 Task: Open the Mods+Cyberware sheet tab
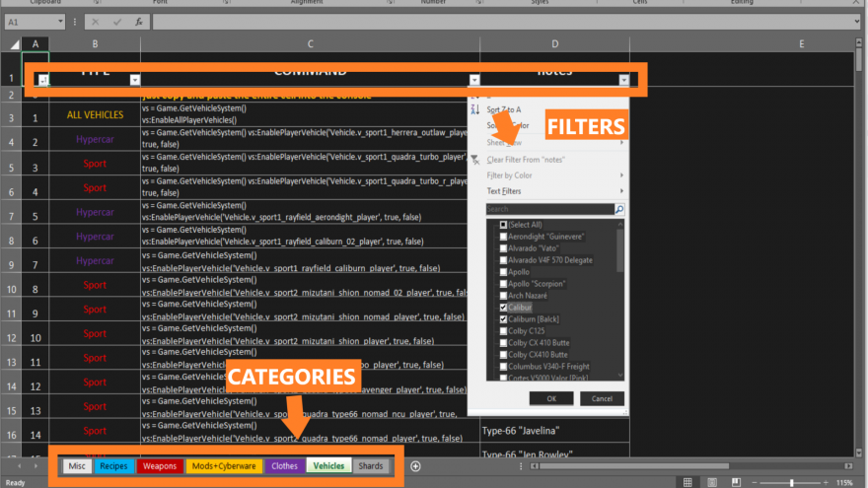224,466
